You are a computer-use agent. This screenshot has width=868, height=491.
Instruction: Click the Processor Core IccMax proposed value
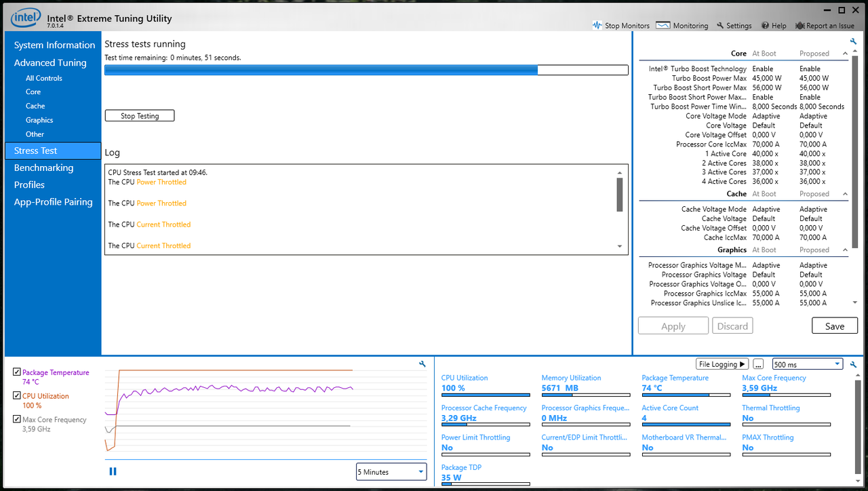pos(813,144)
